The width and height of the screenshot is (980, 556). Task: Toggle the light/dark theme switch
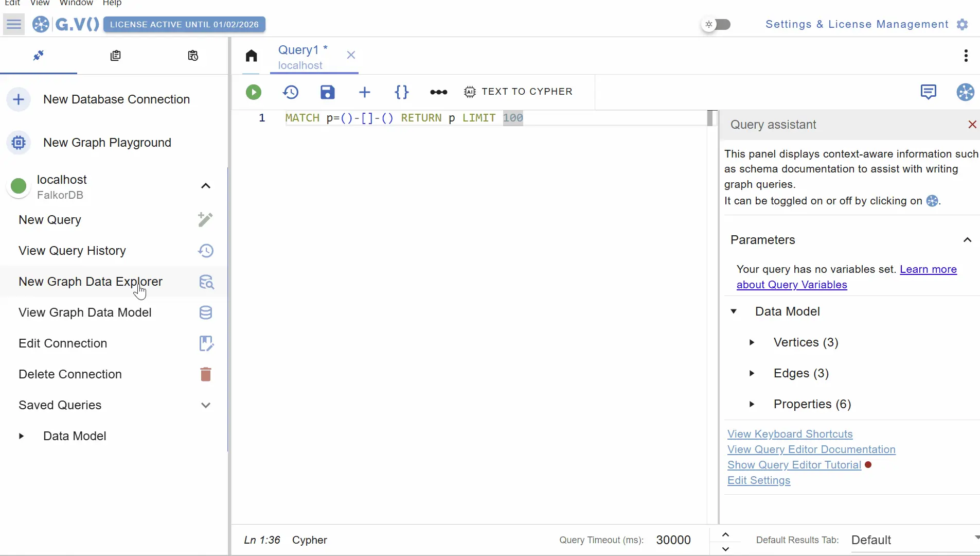717,24
